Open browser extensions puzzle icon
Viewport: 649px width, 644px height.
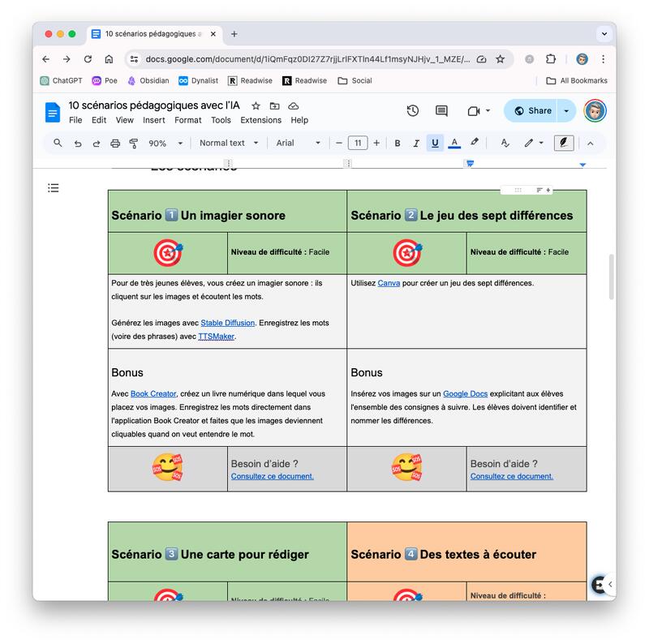551,59
